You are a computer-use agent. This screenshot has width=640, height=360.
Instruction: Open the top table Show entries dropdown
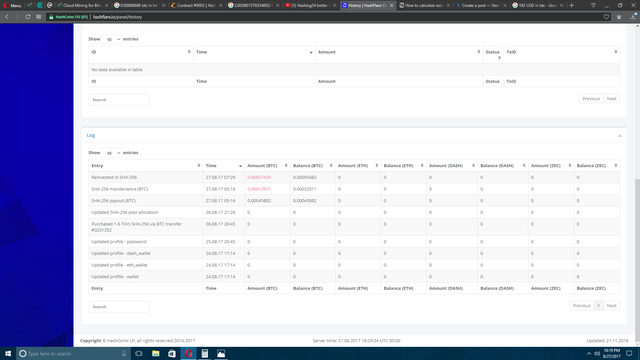[111, 39]
